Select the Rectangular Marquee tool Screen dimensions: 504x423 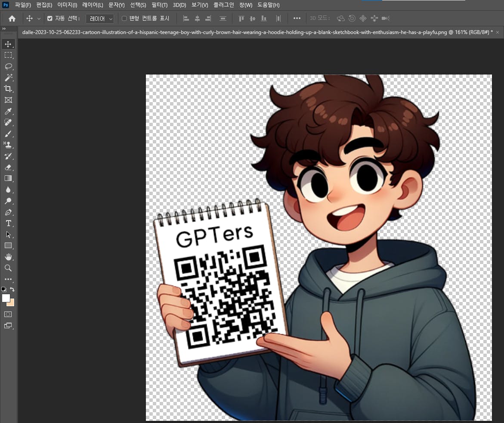coord(8,55)
